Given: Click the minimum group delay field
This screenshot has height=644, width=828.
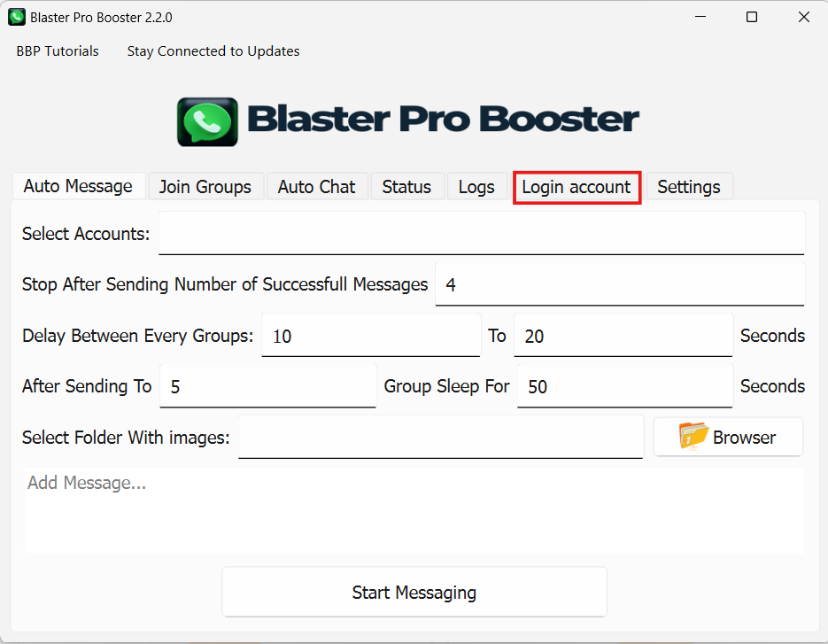Looking at the screenshot, I should point(370,336).
